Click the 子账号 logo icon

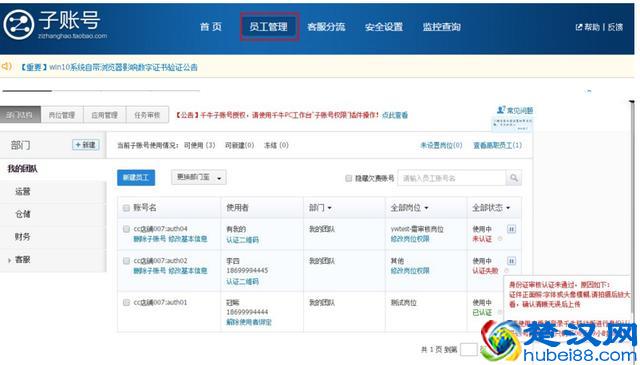(18, 24)
